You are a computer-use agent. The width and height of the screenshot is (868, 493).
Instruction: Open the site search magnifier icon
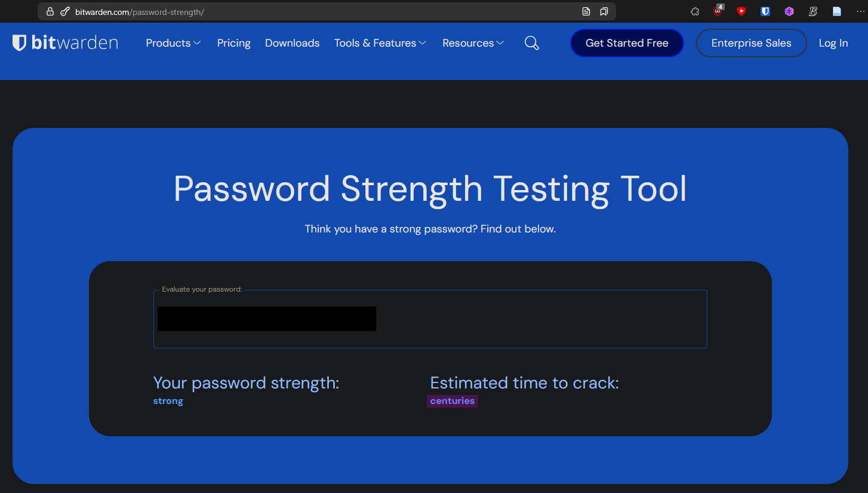pos(532,43)
